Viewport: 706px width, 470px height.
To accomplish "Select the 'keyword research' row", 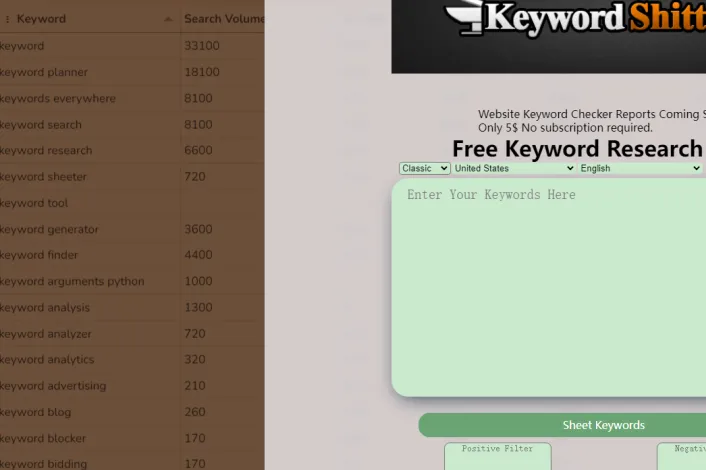I will coord(132,150).
